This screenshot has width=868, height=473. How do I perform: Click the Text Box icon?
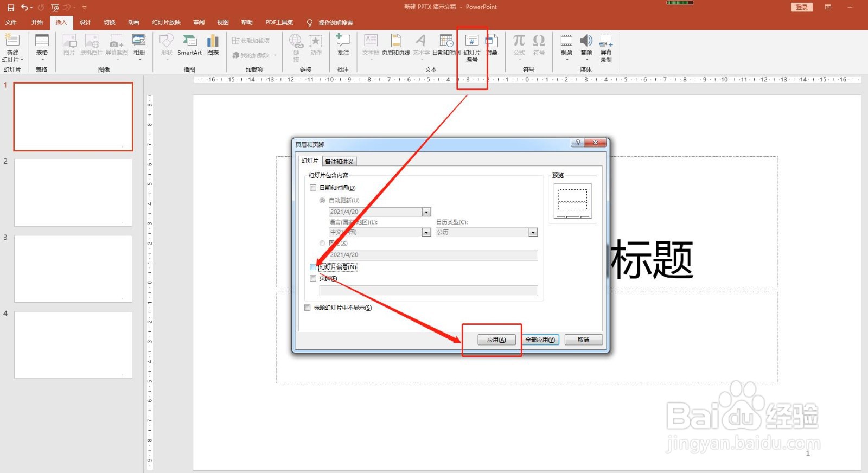(x=371, y=41)
